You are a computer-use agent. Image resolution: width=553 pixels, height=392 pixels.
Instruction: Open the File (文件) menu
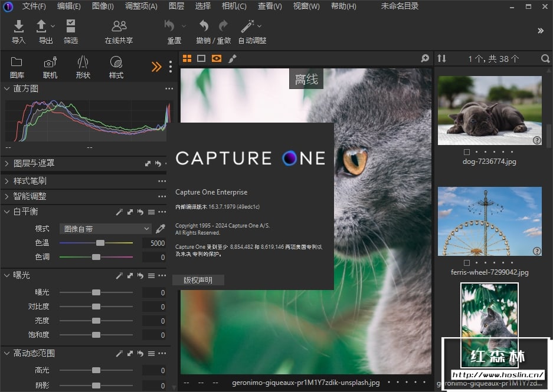click(x=34, y=6)
